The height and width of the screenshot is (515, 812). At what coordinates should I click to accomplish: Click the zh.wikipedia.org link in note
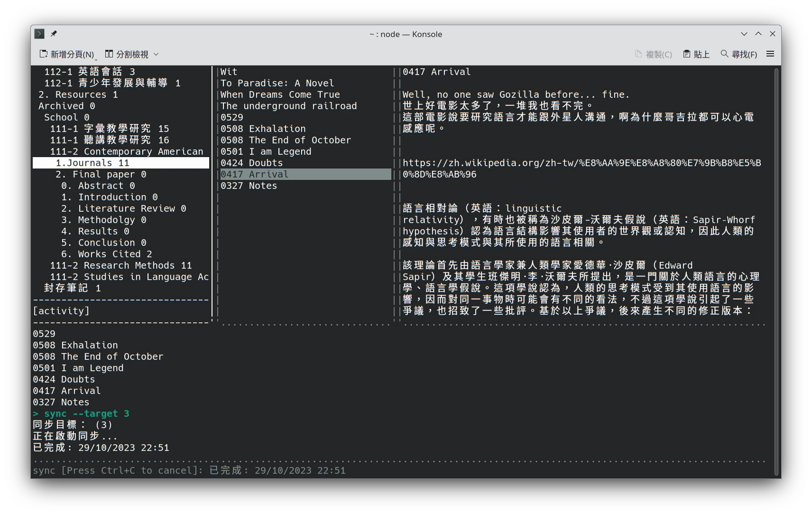[x=581, y=163]
